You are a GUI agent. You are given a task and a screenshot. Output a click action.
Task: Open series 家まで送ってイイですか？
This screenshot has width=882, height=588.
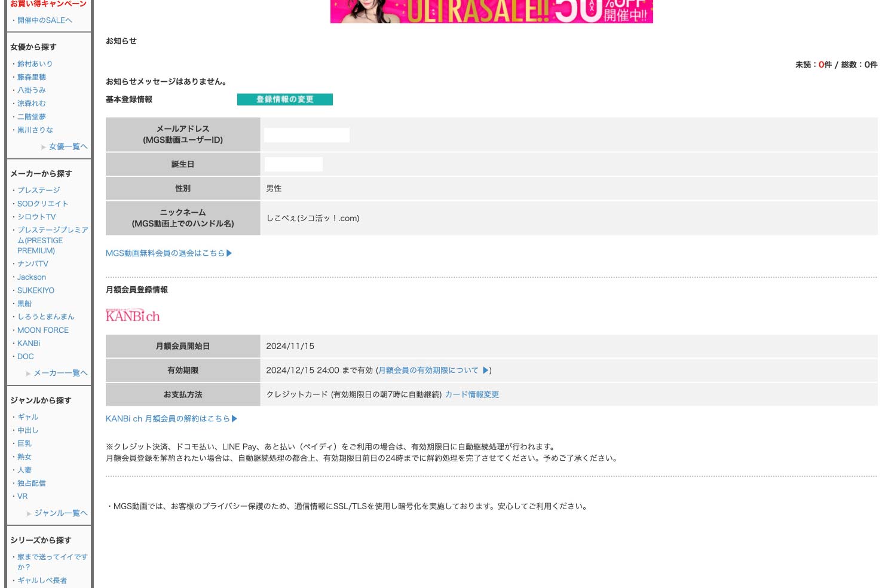pyautogui.click(x=53, y=562)
